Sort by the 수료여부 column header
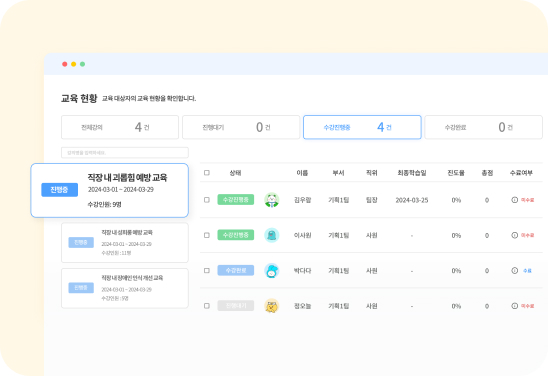Viewport: 548px width, 376px height. point(521,173)
